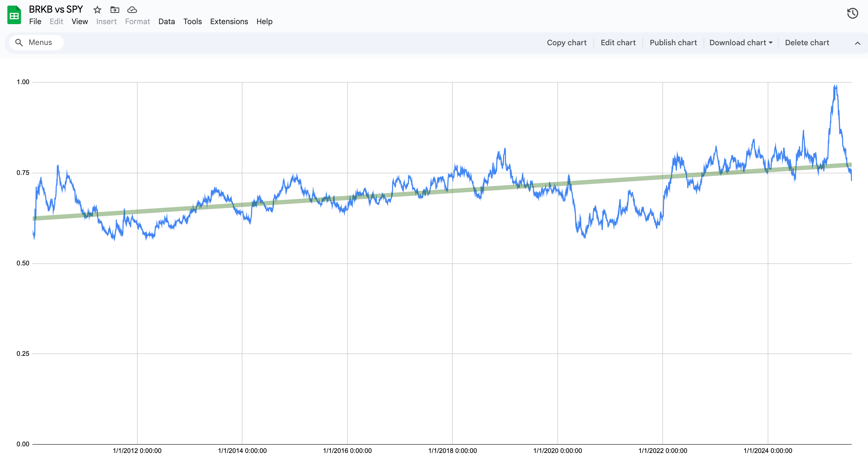Click Publish chart button

click(x=673, y=43)
